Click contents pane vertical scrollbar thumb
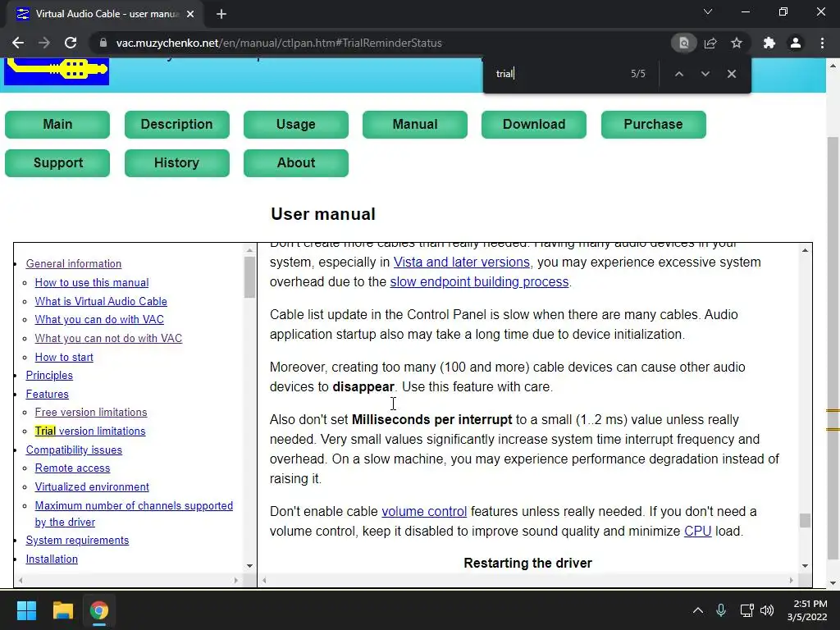The width and height of the screenshot is (840, 630). tap(249, 277)
